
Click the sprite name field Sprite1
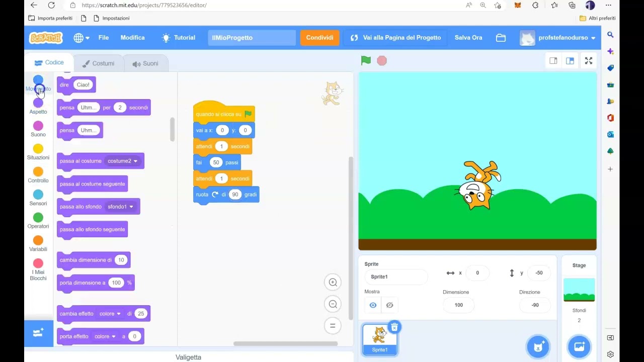click(396, 277)
